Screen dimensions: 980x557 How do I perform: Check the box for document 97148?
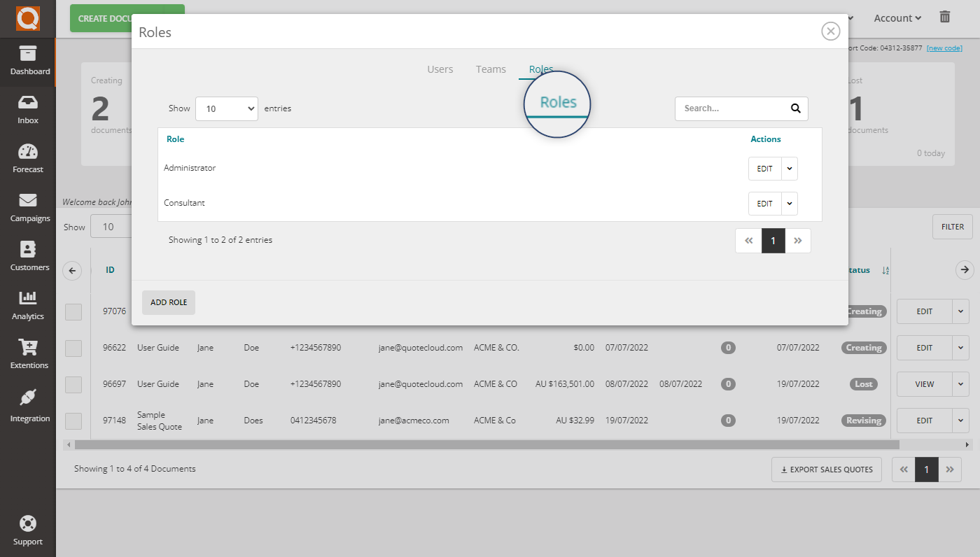(x=73, y=421)
